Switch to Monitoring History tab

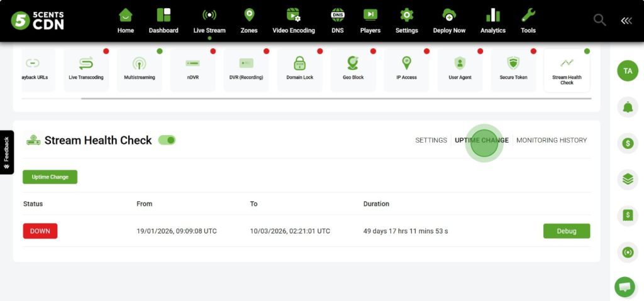coord(552,140)
